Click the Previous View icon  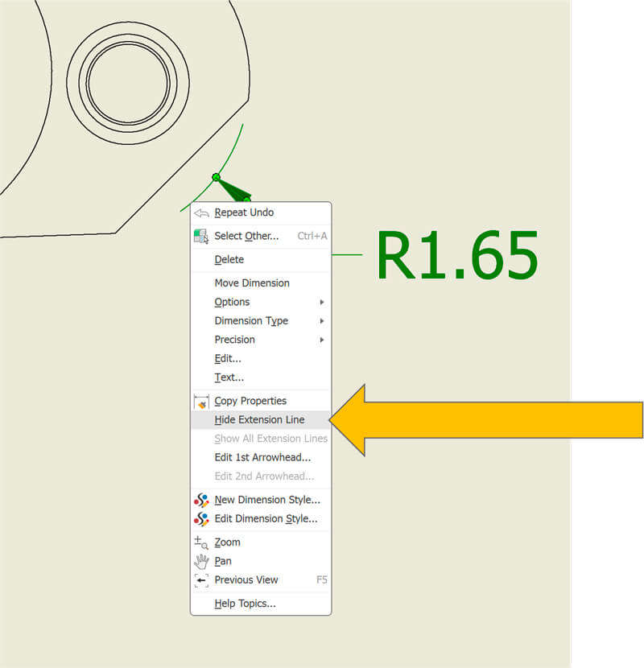pos(201,580)
